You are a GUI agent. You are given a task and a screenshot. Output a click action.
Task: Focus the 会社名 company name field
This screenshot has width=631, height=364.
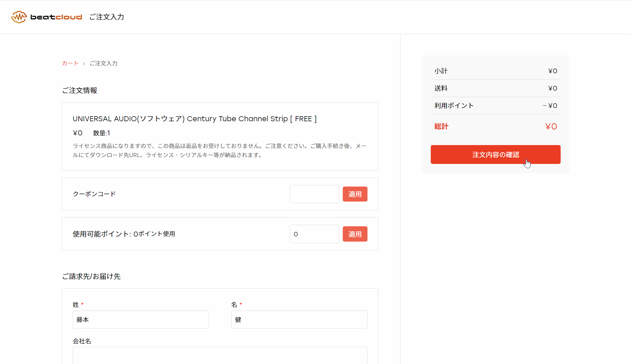(220, 355)
